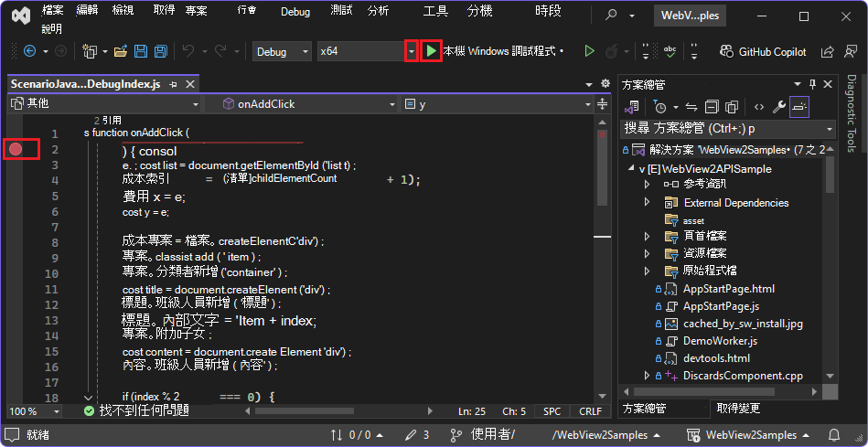The height and width of the screenshot is (447, 868).
Task: Select cached_by_sw_install.jpg file
Action: click(x=743, y=323)
